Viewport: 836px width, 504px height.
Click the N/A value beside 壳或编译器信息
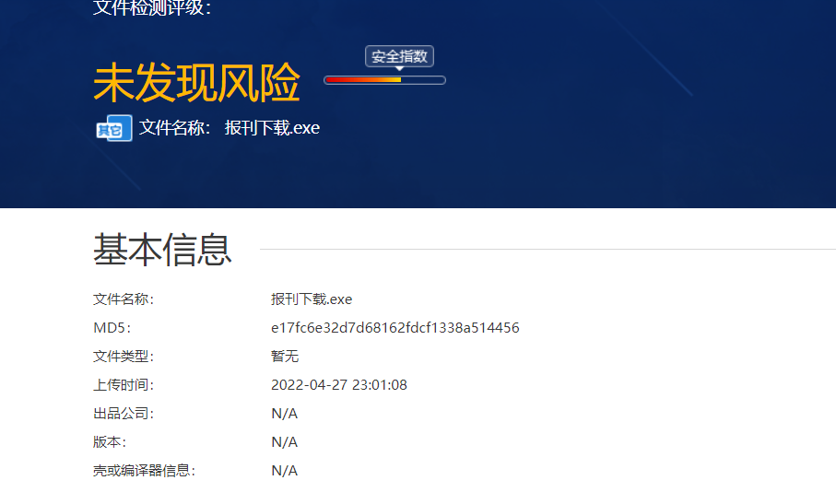pos(284,471)
